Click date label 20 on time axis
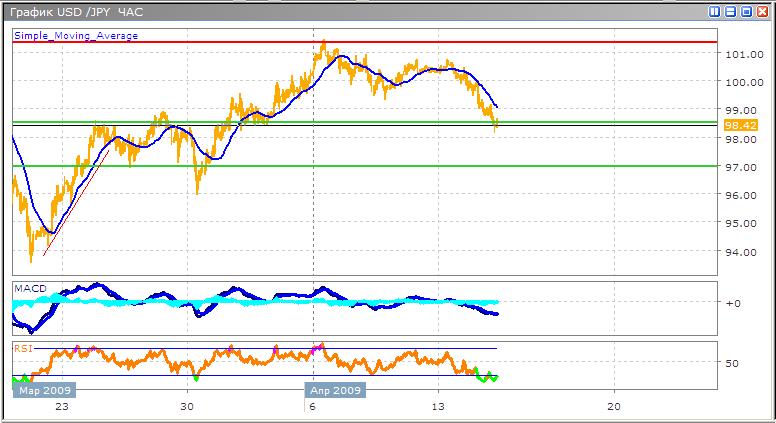Image resolution: width=776 pixels, height=423 pixels. pyautogui.click(x=614, y=407)
